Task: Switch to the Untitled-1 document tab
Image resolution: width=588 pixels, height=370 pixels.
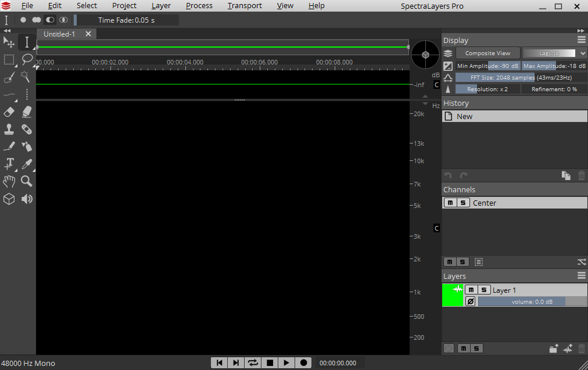Action: (x=59, y=34)
